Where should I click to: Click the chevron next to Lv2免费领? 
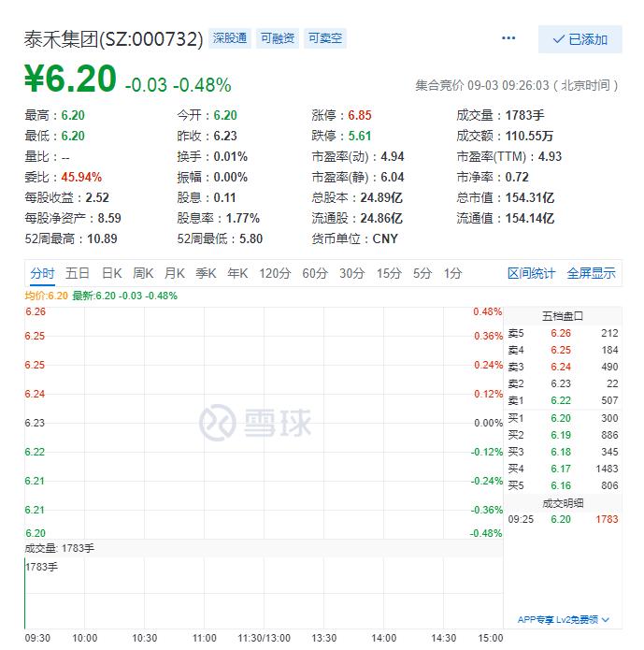pos(606,620)
